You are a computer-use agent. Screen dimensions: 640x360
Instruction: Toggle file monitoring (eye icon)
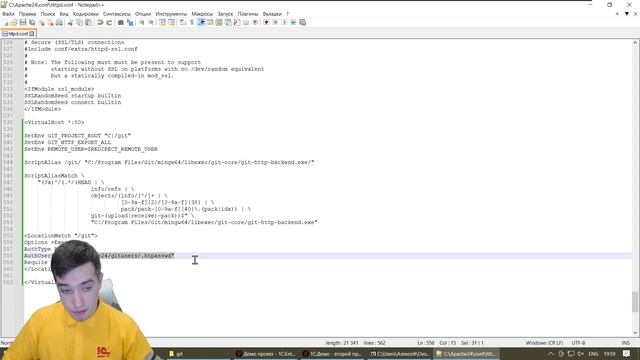[255, 22]
